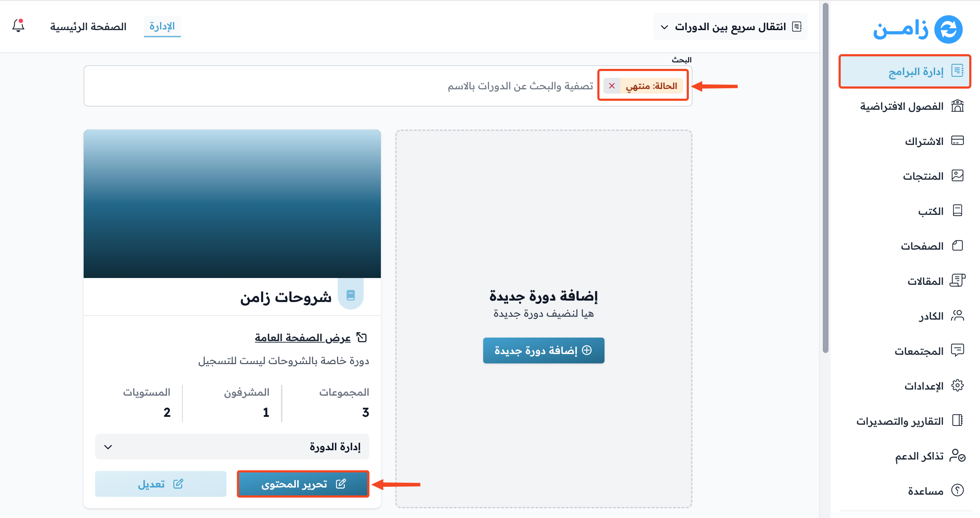
Task: Click the help icon beside مساعدة
Action: tap(957, 490)
